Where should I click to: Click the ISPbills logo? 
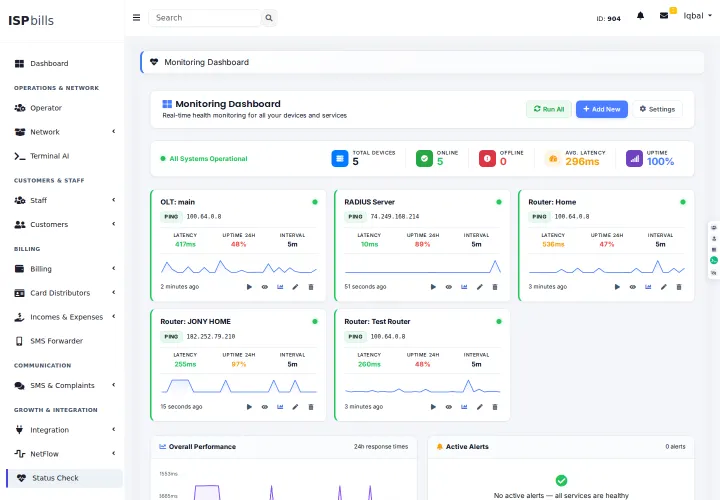pos(31,21)
